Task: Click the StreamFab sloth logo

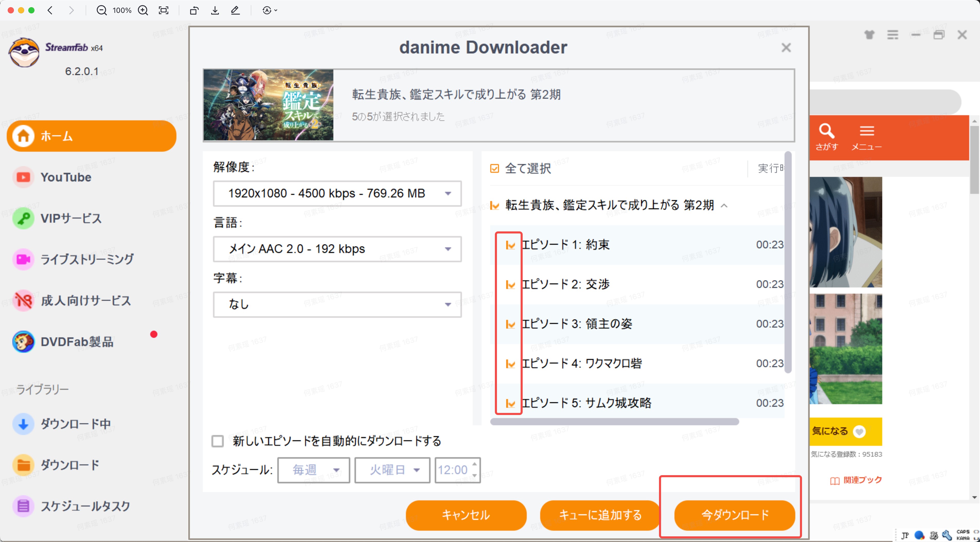Action: click(x=24, y=52)
